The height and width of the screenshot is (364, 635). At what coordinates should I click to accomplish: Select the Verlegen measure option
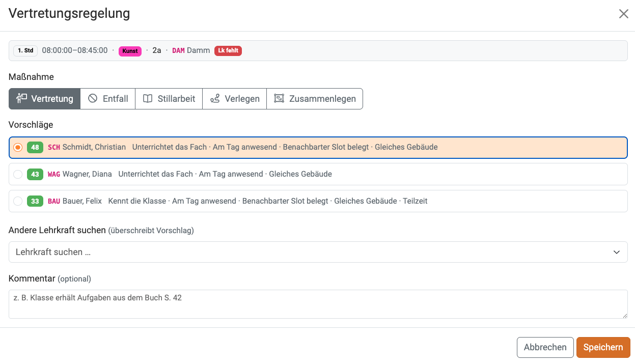pyautogui.click(x=235, y=99)
